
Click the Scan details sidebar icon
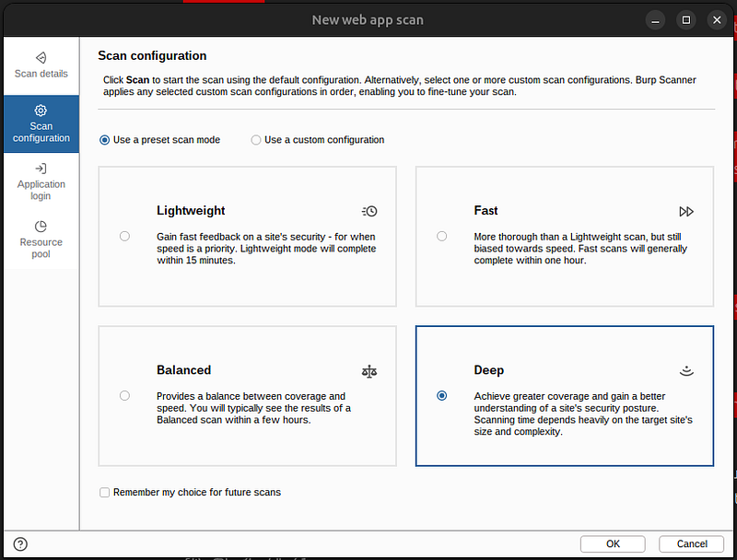pyautogui.click(x=41, y=58)
